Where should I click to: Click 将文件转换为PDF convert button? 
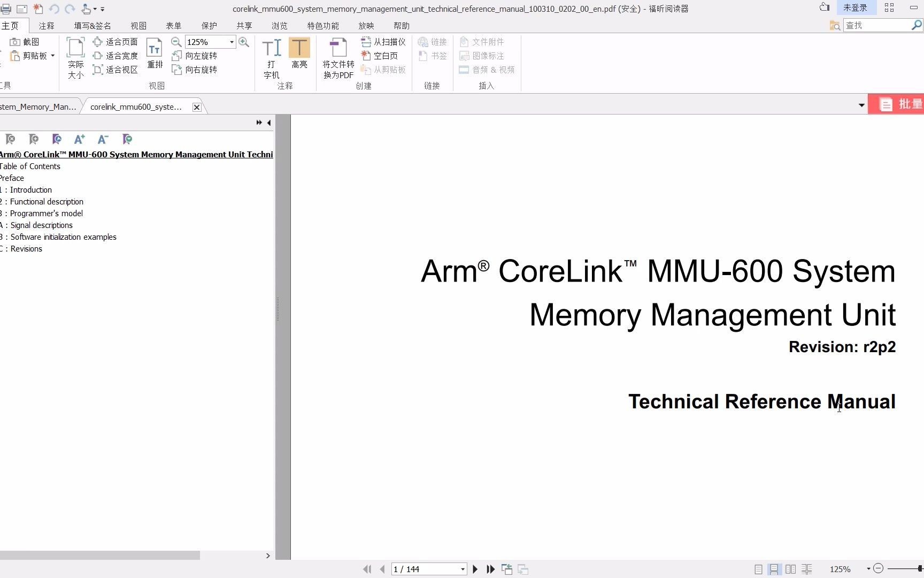338,58
